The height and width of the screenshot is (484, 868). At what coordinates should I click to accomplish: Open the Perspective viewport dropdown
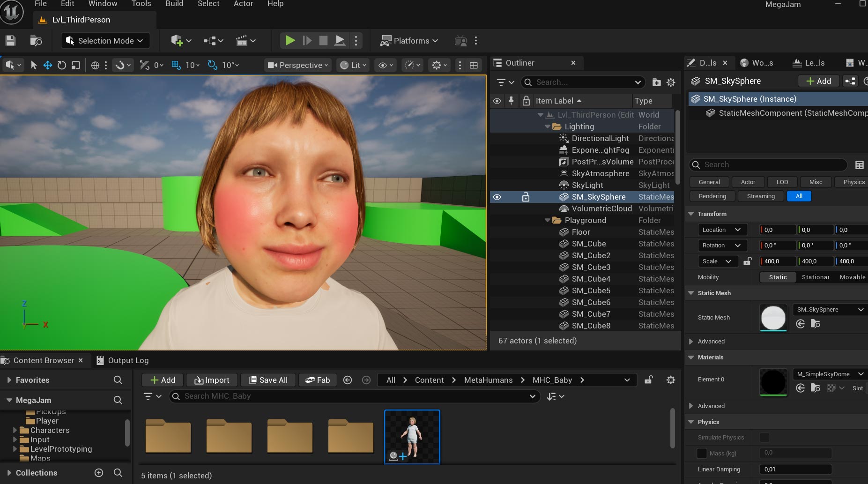coord(297,65)
